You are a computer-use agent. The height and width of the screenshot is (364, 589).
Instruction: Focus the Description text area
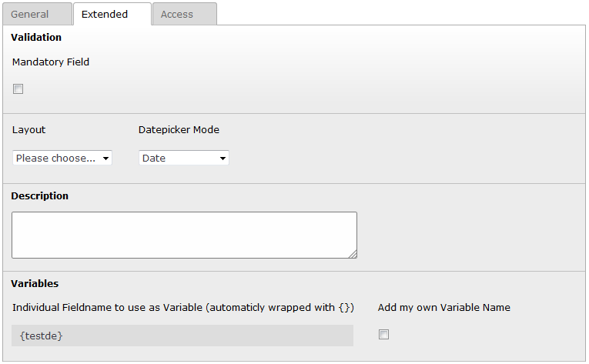point(184,235)
